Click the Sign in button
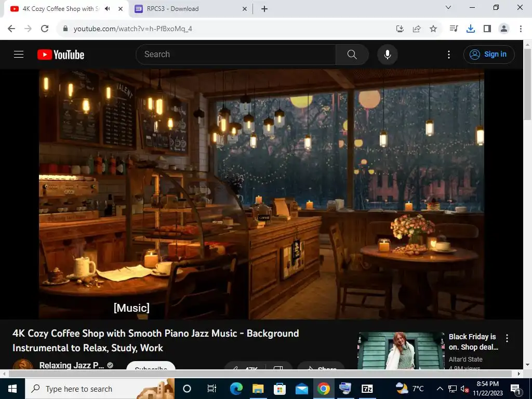 point(489,54)
